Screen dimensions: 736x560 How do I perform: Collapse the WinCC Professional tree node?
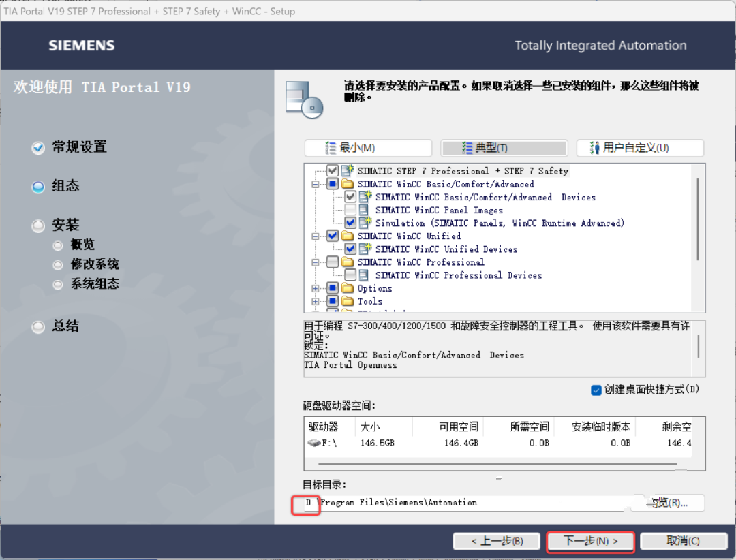coord(316,262)
